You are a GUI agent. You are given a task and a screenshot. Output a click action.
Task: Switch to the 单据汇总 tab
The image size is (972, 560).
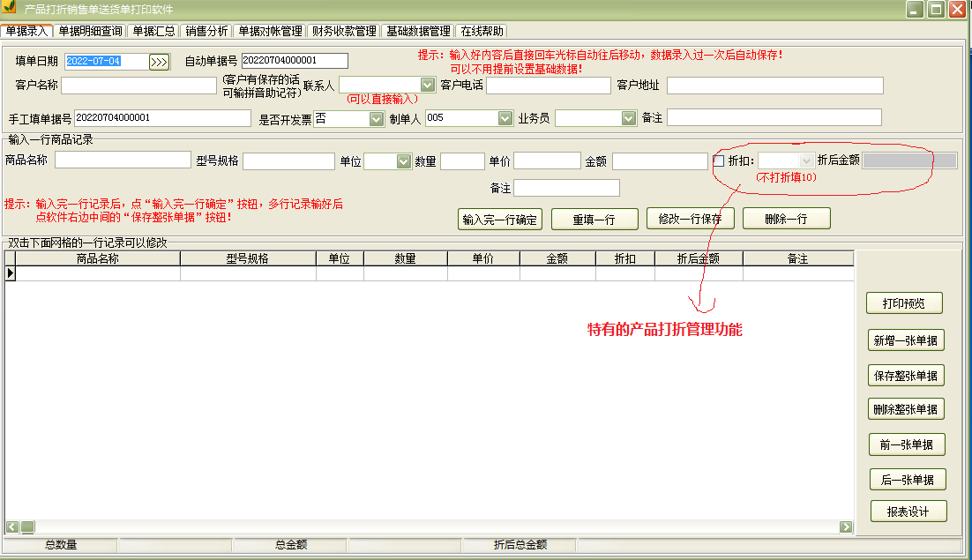(x=153, y=31)
